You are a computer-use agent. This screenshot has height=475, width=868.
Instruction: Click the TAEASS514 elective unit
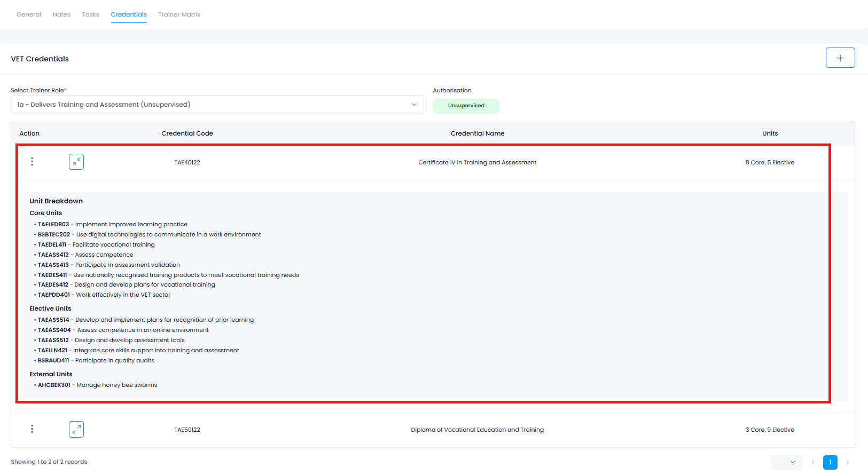[x=146, y=320]
